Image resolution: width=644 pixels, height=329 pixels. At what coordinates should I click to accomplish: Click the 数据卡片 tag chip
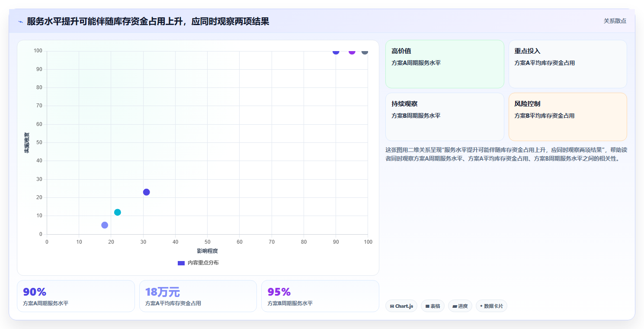coord(491,306)
